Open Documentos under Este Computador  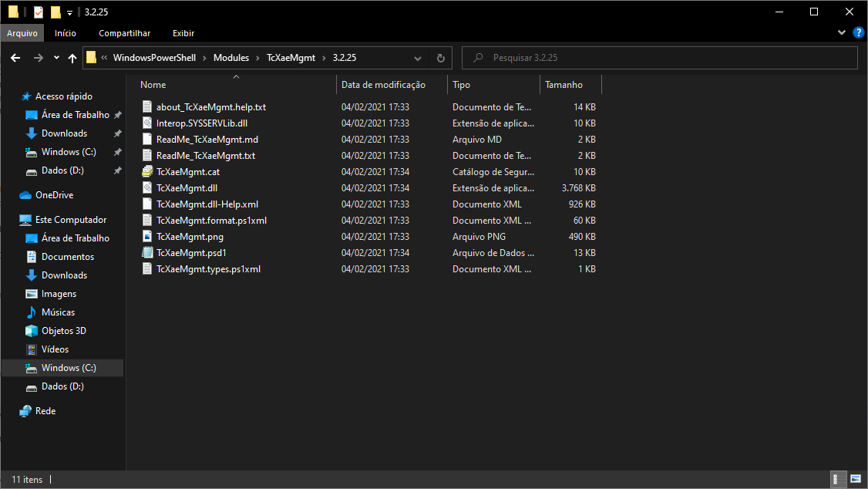pos(68,257)
